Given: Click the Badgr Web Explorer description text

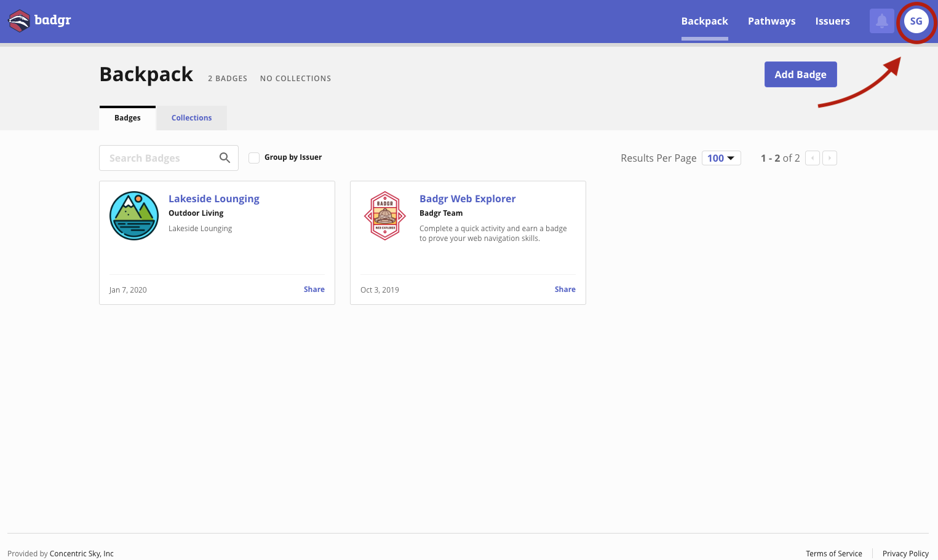Looking at the screenshot, I should 493,234.
